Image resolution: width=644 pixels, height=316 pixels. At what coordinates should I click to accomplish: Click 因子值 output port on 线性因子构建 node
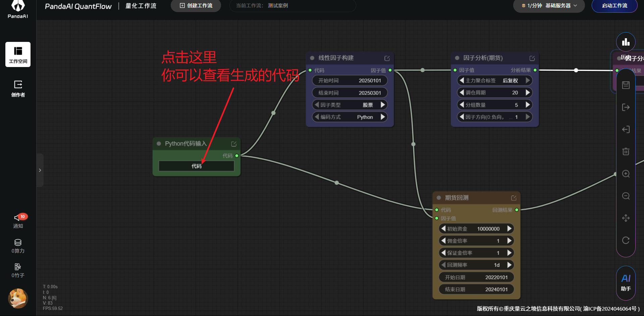pos(390,70)
